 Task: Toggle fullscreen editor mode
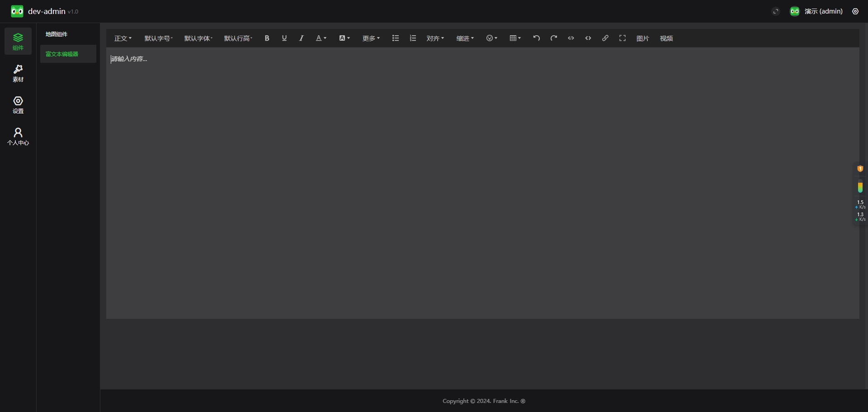pos(623,38)
